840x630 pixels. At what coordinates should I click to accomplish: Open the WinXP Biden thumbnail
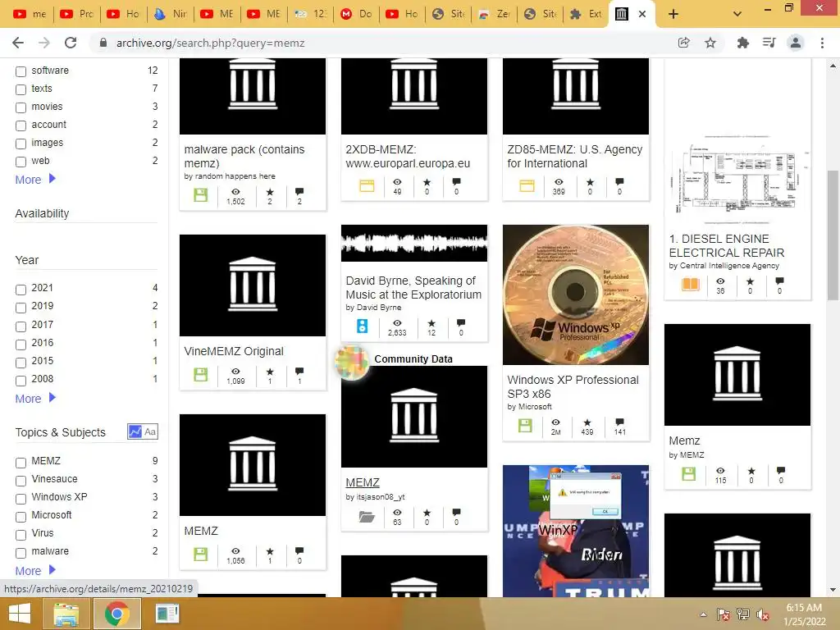tap(576, 531)
